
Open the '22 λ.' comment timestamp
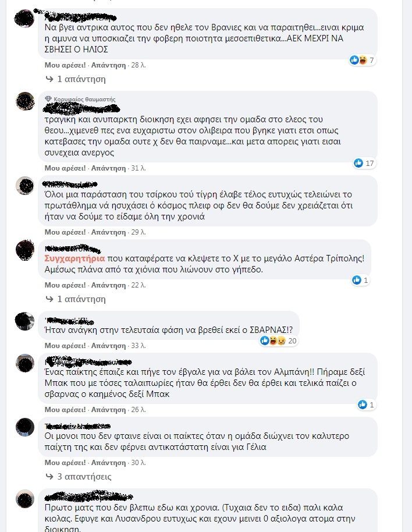(138, 285)
